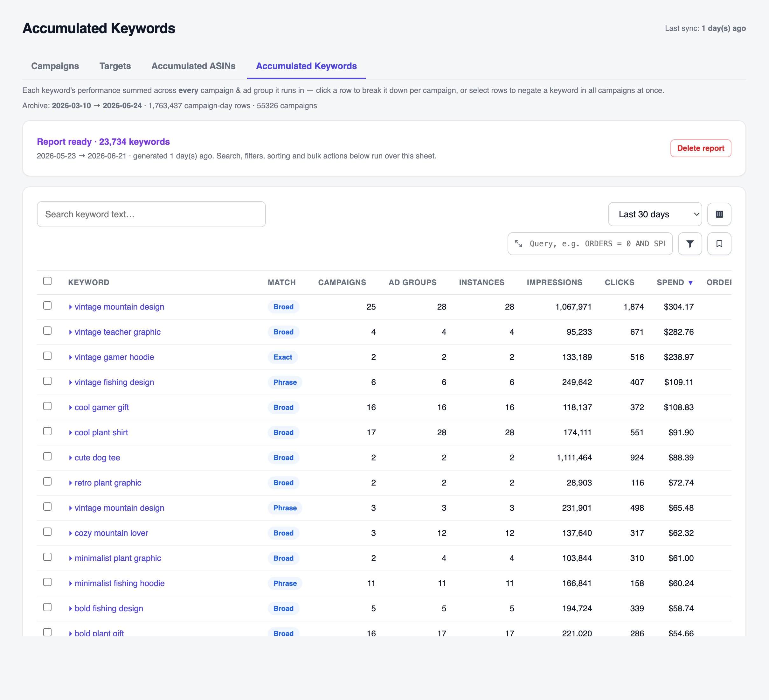Expand the retro plant graphic row
The width and height of the screenshot is (769, 700).
pos(71,483)
